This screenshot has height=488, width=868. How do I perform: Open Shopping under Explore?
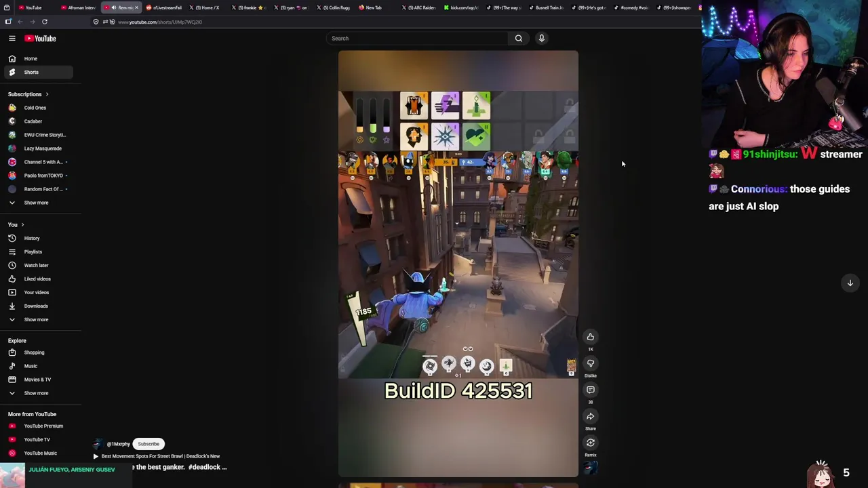[39, 352]
